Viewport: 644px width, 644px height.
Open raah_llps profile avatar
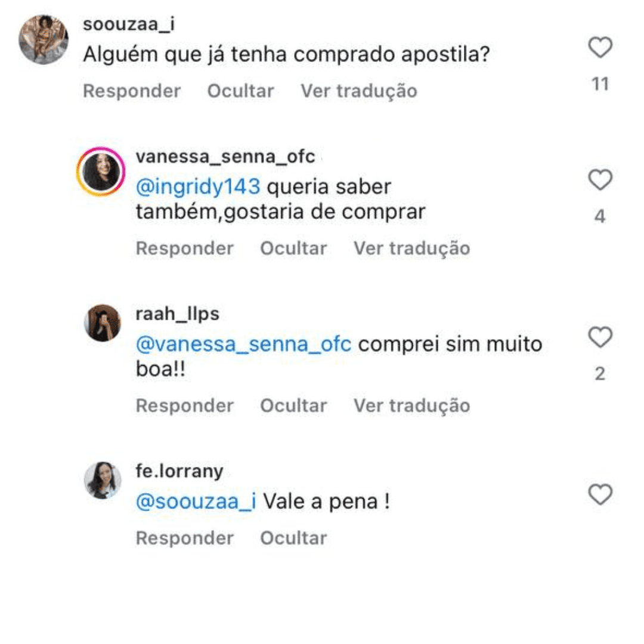tap(102, 323)
